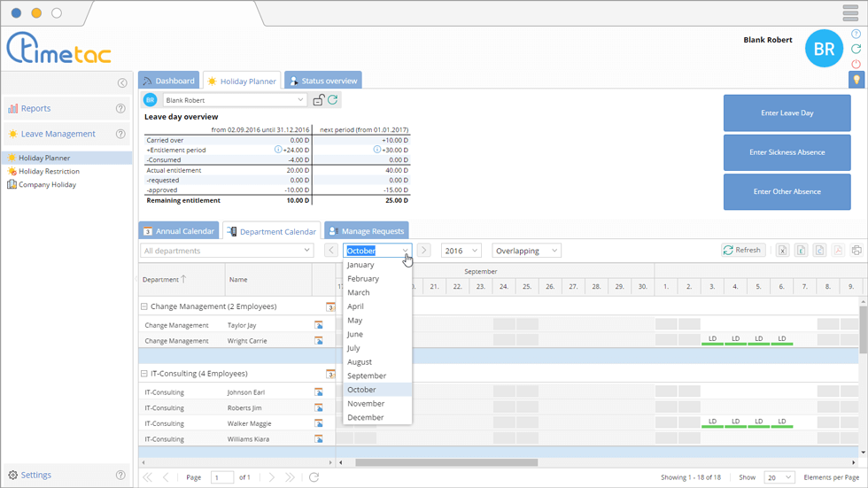Click the unlock padlock icon beside user selector

tap(319, 101)
